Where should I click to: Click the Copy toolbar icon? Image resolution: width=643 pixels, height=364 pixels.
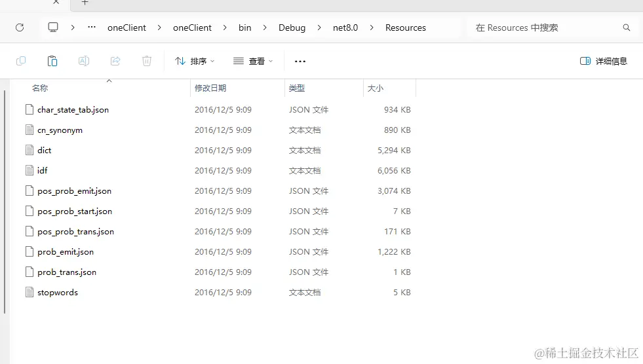tap(21, 61)
